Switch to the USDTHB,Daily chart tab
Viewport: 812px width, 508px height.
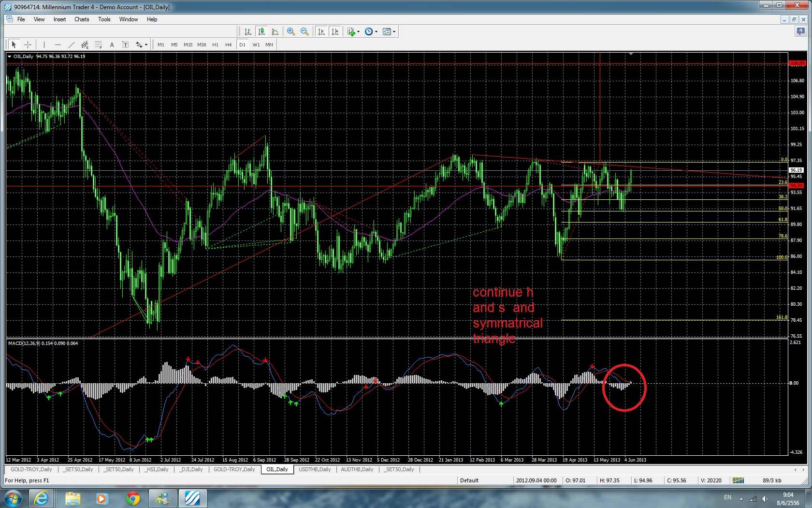click(315, 469)
